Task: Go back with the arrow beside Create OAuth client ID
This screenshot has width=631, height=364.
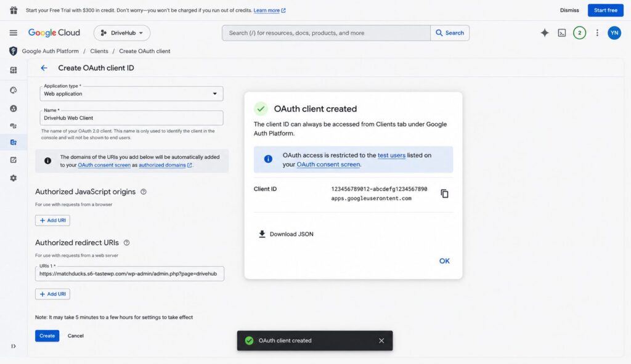Action: (x=44, y=68)
